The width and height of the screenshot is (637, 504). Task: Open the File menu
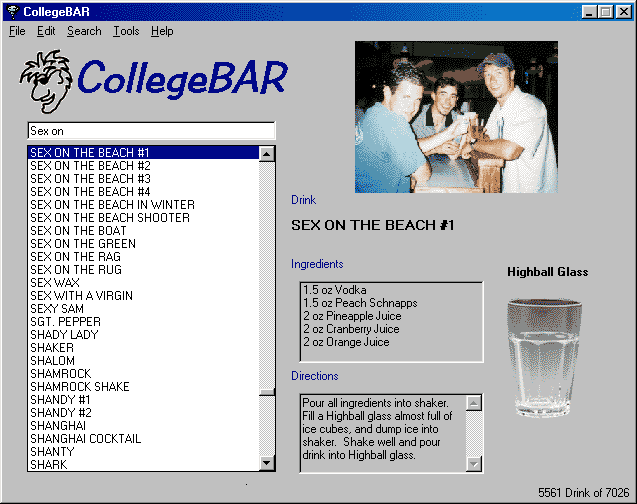point(17,31)
